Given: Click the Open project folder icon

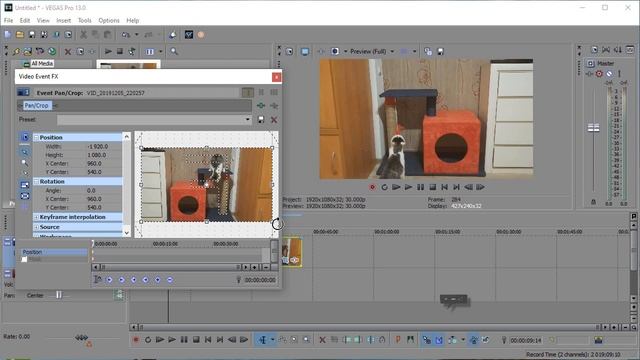Looking at the screenshot, I should (20, 35).
